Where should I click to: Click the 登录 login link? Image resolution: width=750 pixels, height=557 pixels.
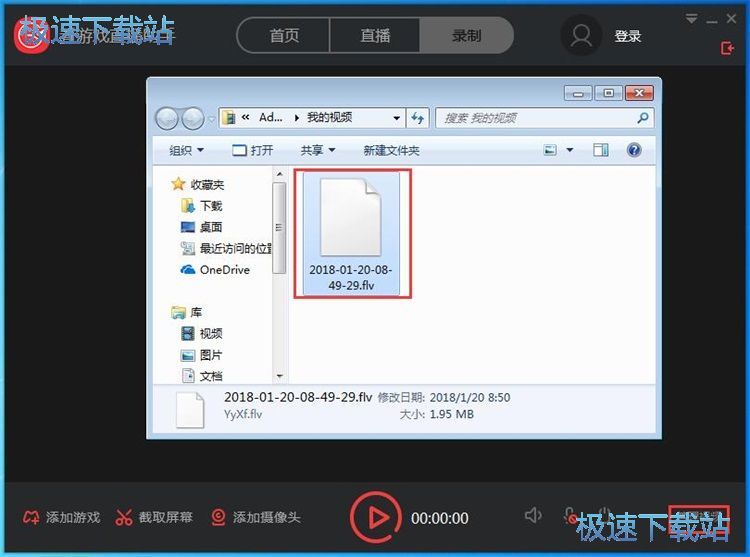628,36
